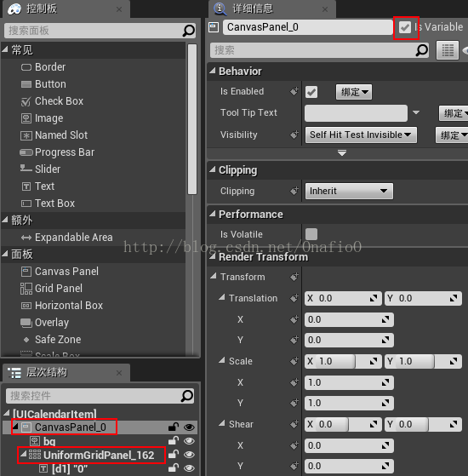
Task: Click the palette vertical scrollbar
Action: [192, 119]
